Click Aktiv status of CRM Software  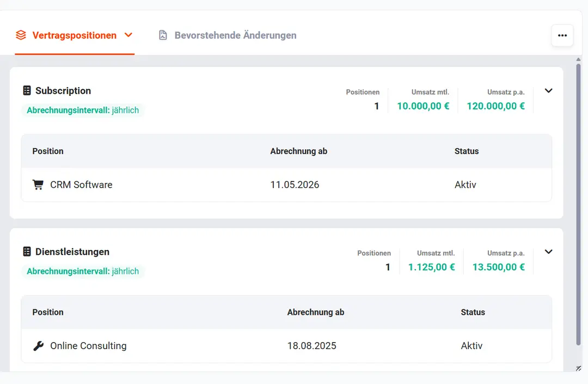[x=465, y=185]
